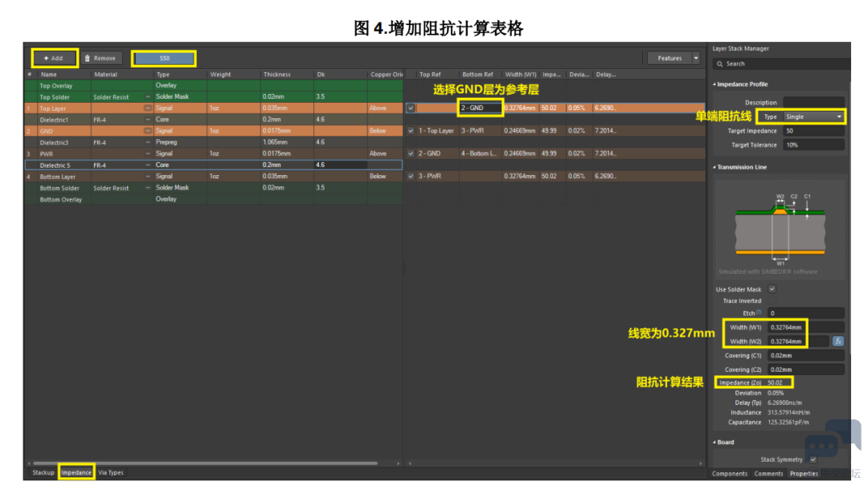Viewport: 868px width, 486px height.
Task: Toggle the checkbox on the 3 - PWR row
Action: (x=411, y=176)
